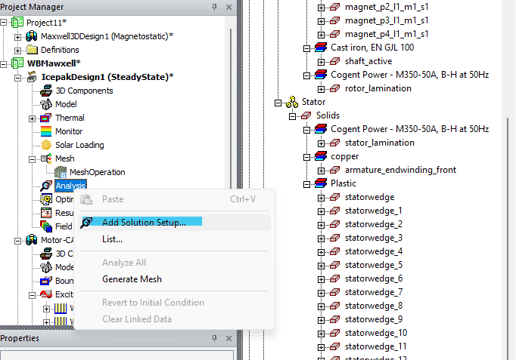Click the Maxwell3DDesign1 design icon
This screenshot has height=360, width=516.
pyautogui.click(x=32, y=36)
